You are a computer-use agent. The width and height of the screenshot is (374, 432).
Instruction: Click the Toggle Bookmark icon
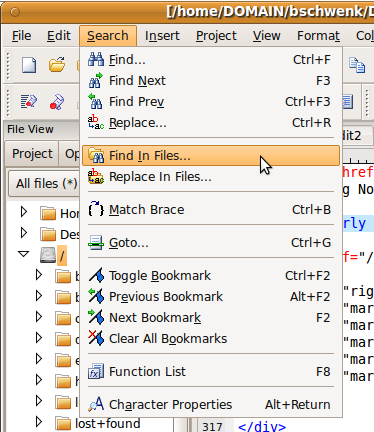(96, 276)
